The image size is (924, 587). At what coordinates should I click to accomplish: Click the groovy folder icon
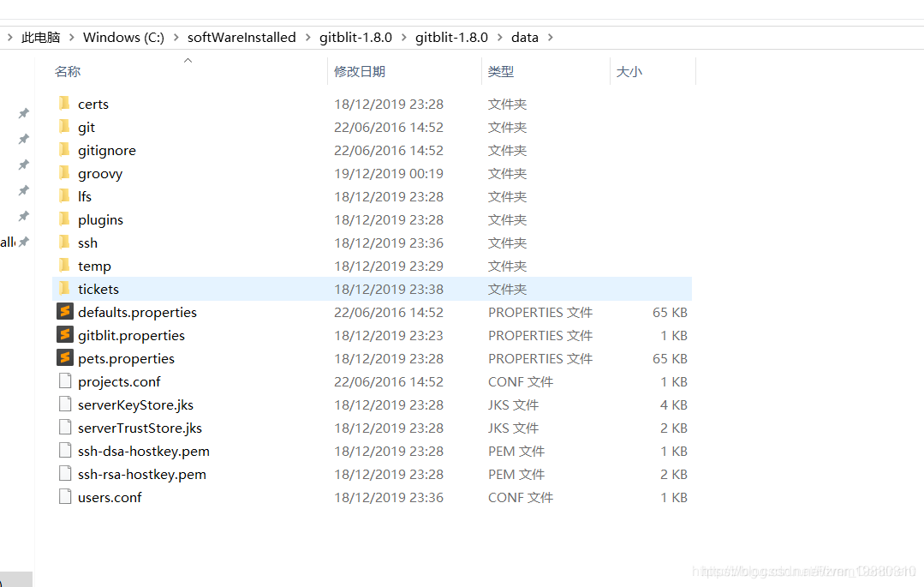(x=65, y=173)
